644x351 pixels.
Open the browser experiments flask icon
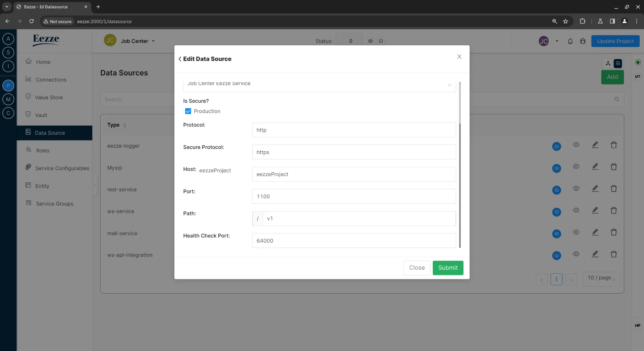600,21
